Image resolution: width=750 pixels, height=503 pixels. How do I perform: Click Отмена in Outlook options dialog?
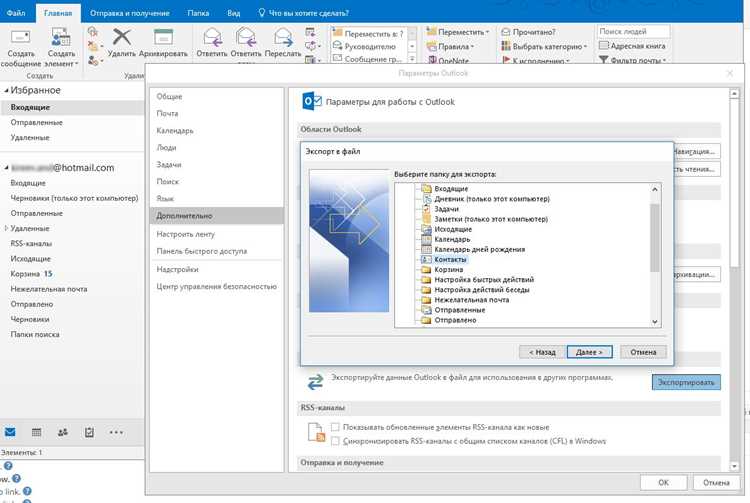pos(716,482)
